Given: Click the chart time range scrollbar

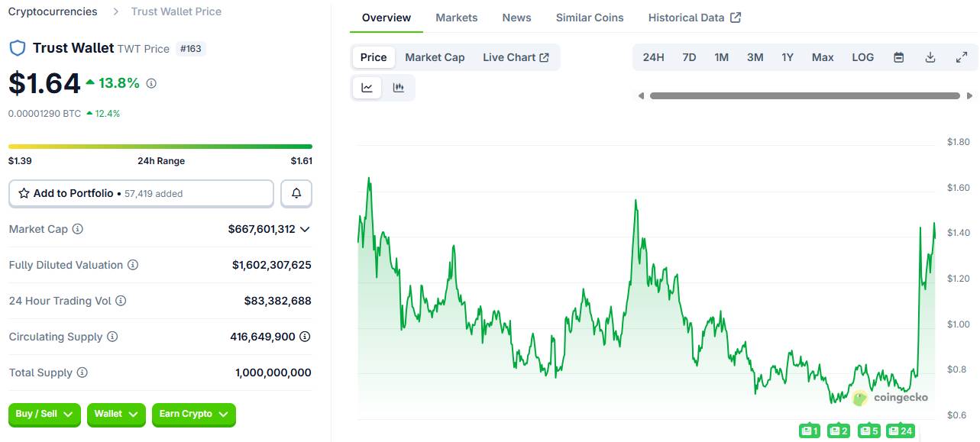Looking at the screenshot, I should tap(804, 96).
